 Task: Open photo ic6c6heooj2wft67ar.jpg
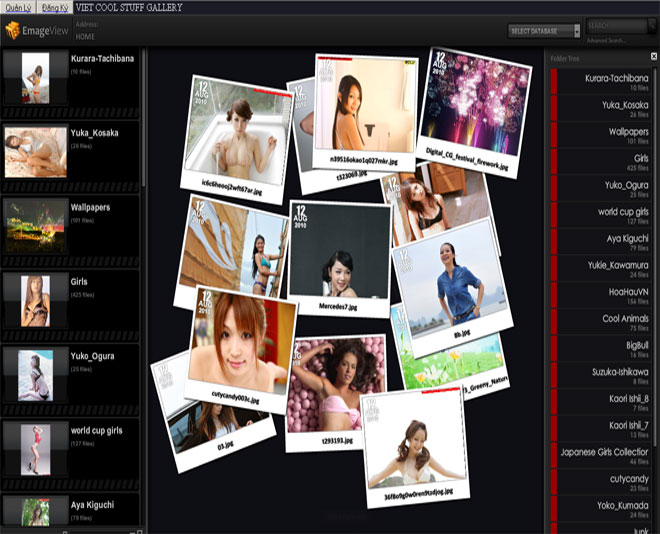(x=237, y=139)
